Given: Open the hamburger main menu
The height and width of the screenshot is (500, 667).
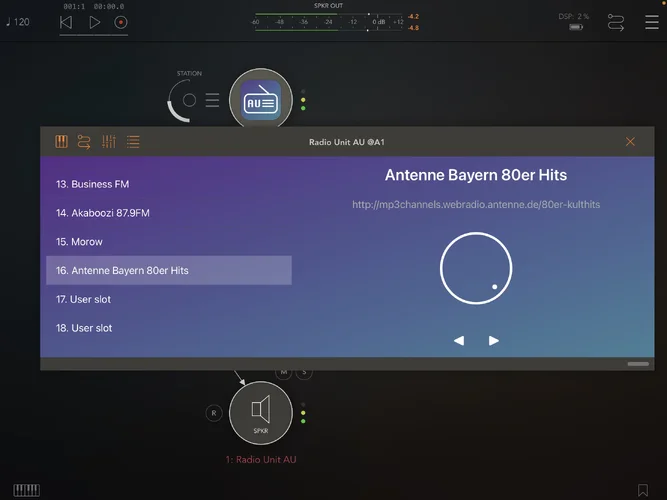Looking at the screenshot, I should tap(651, 22).
